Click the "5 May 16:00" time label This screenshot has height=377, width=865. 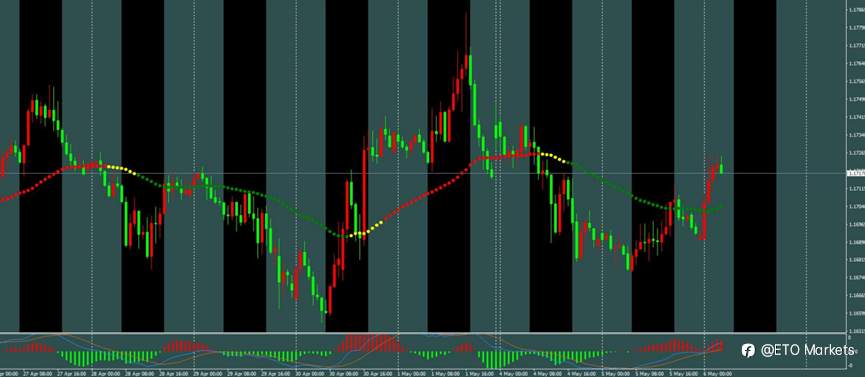[684, 374]
